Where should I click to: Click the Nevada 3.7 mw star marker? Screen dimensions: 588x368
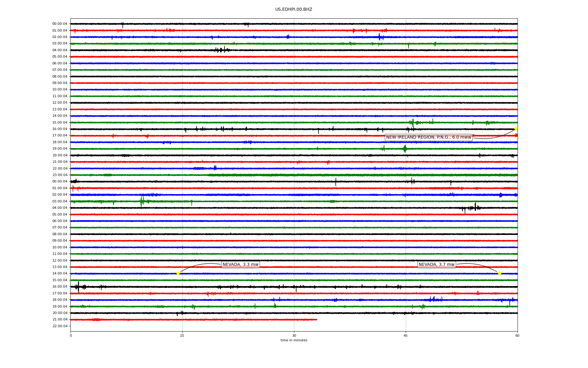(x=499, y=273)
